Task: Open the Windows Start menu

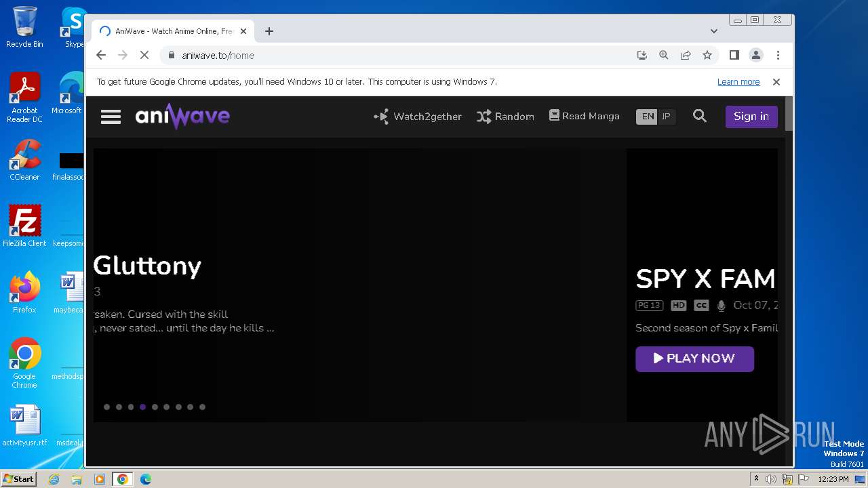Action: tap(18, 479)
